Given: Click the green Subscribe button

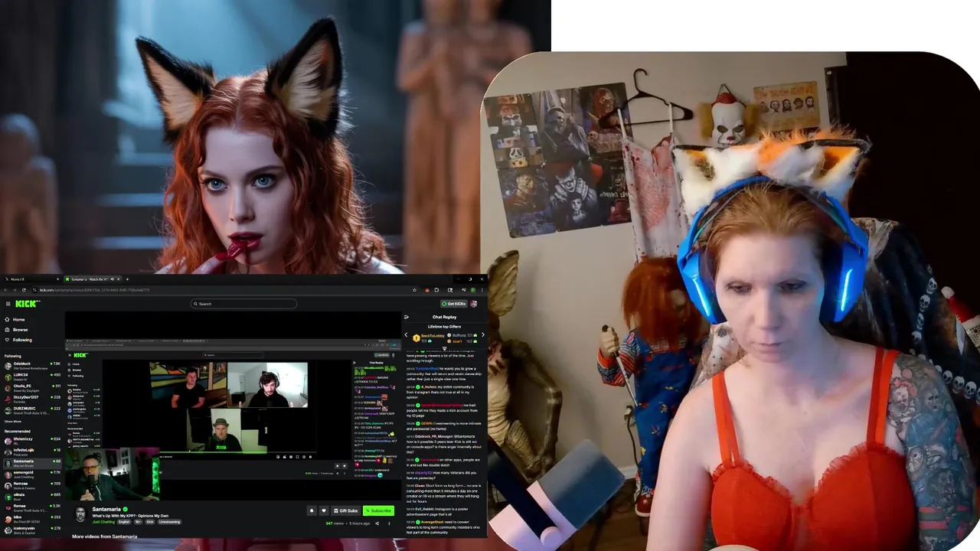Looking at the screenshot, I should [378, 510].
